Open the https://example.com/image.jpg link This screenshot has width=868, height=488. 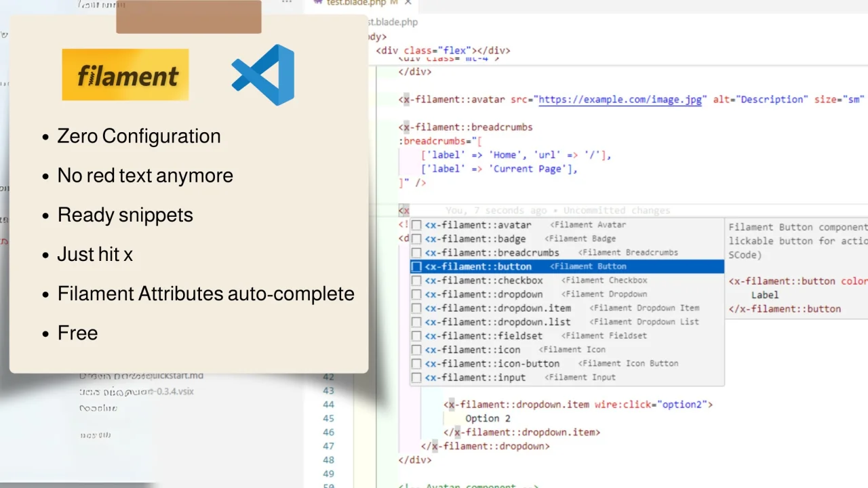pyautogui.click(x=619, y=99)
